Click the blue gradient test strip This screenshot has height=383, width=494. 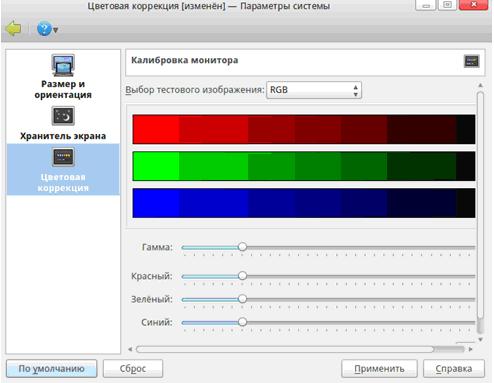point(304,203)
